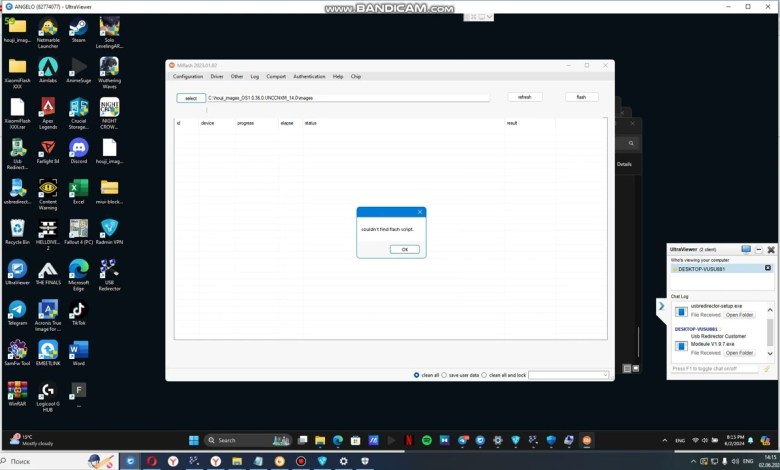Disconnect viewer DESKTOP-VUSU681 with the X icon
Viewport: 780px width, 470px height.
[768, 268]
